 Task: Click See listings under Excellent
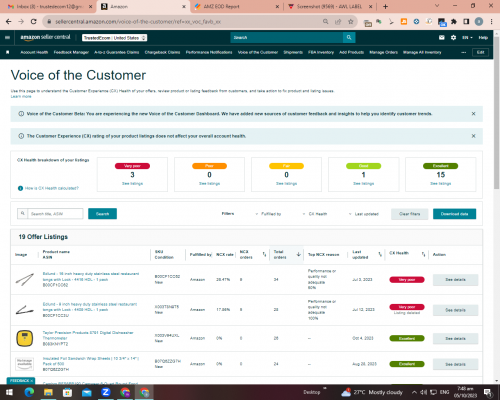coord(440,184)
